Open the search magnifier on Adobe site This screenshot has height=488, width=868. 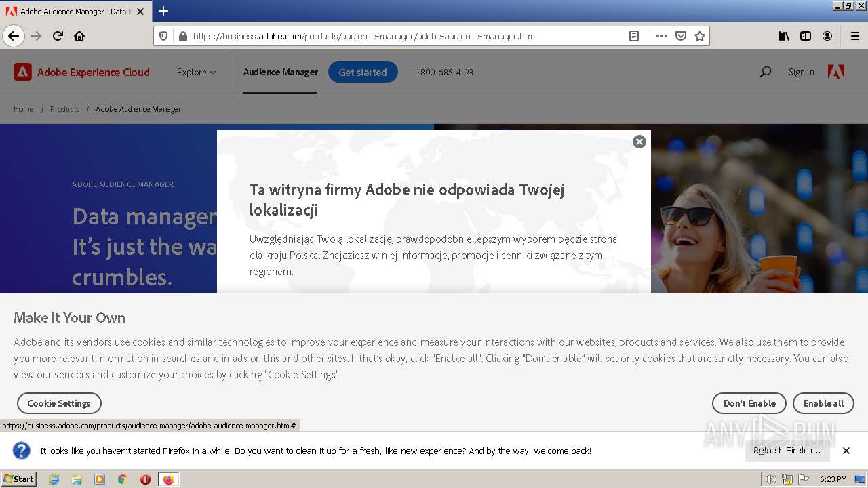[766, 72]
